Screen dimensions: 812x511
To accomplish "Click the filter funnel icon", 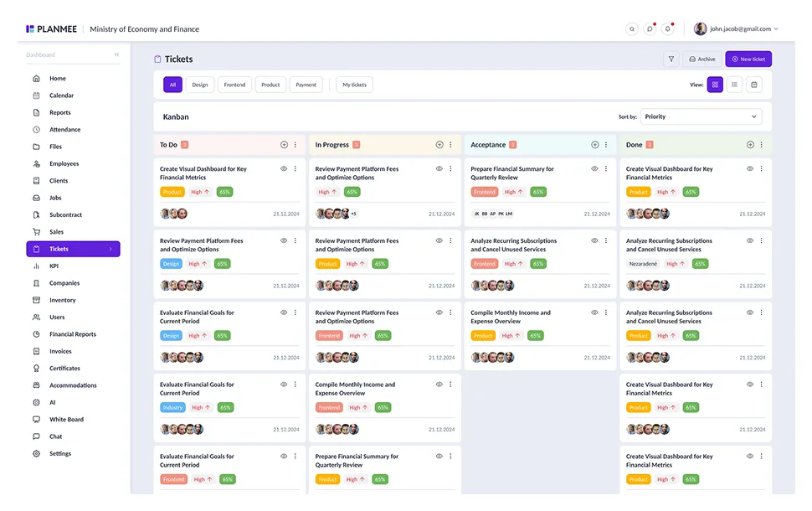I will point(671,59).
